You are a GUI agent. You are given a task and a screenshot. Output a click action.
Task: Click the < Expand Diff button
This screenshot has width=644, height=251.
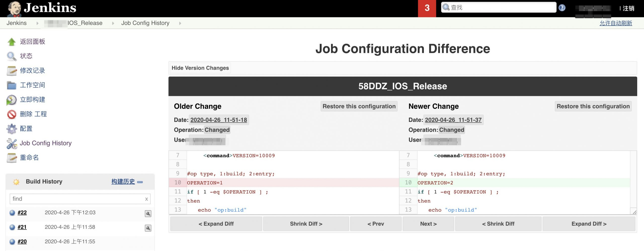point(216,224)
